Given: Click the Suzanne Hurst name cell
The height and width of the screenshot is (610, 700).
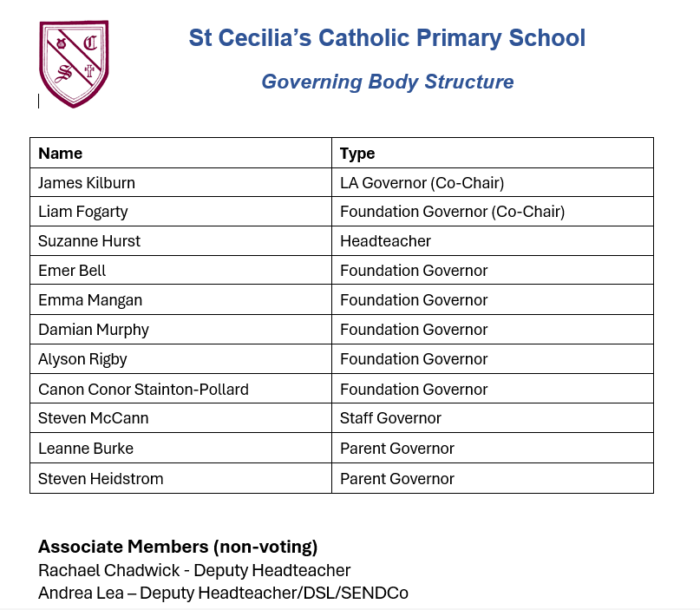Looking at the screenshot, I should 89,241.
